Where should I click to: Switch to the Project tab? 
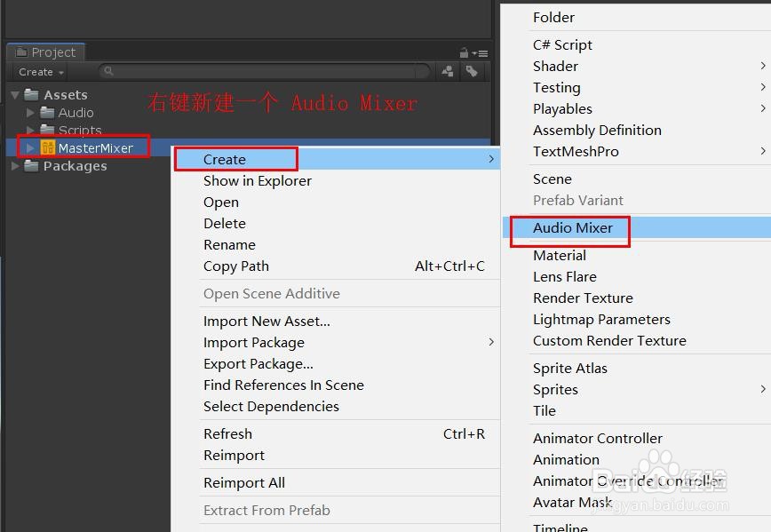click(x=46, y=52)
